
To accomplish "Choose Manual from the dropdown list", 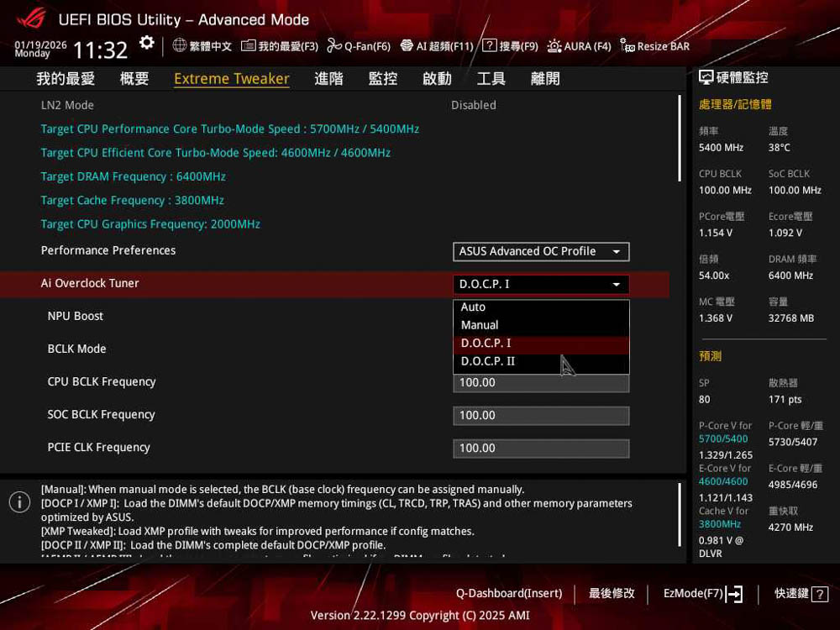I will pyautogui.click(x=480, y=325).
